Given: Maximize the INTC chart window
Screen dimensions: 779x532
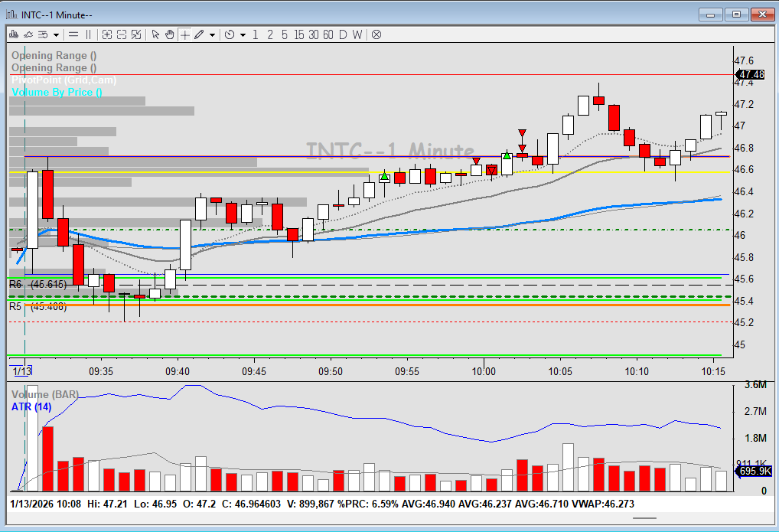Looking at the screenshot, I should [x=737, y=15].
